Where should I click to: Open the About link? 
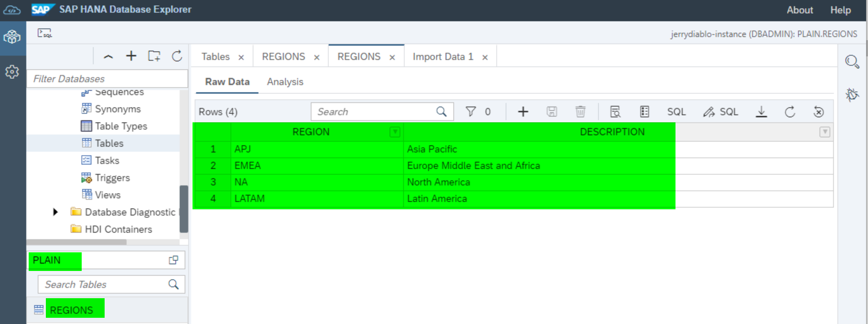(800, 10)
